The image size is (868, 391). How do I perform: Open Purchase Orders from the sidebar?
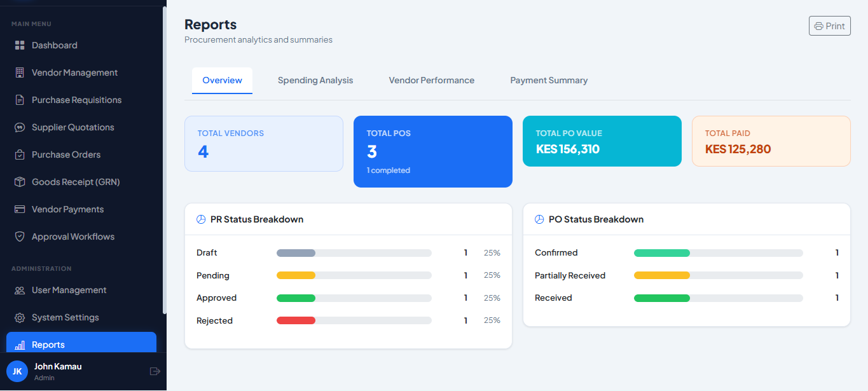[66, 155]
